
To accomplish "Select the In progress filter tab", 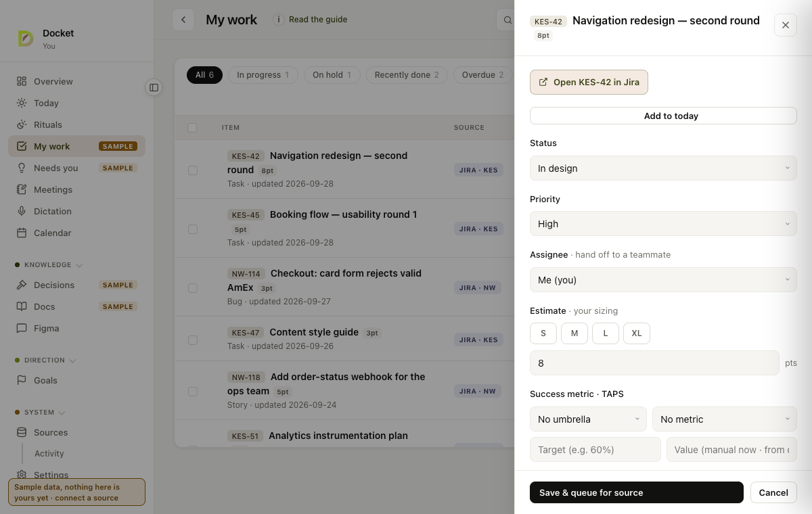I will 263,75.
